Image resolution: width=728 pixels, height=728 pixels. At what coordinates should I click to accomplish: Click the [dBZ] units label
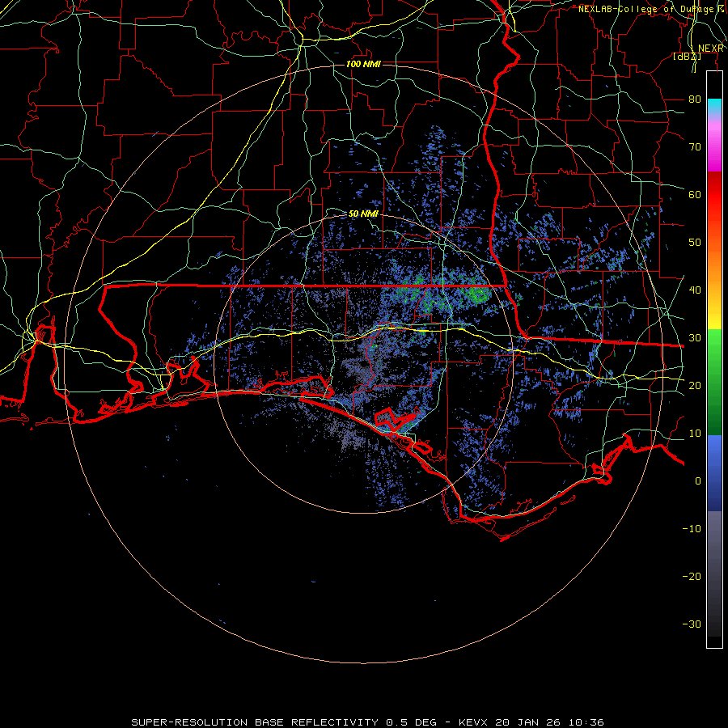pyautogui.click(x=687, y=56)
